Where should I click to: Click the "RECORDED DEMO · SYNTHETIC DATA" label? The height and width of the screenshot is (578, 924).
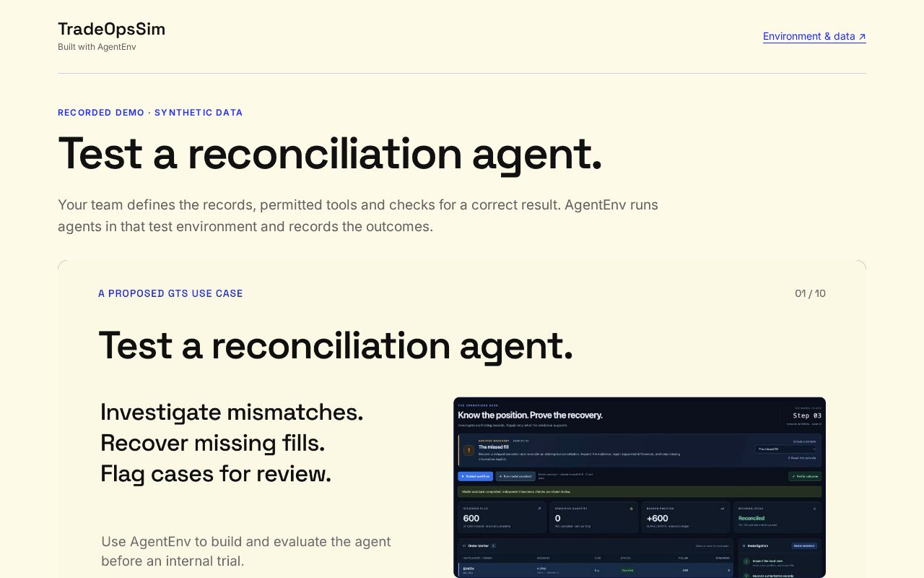point(150,113)
